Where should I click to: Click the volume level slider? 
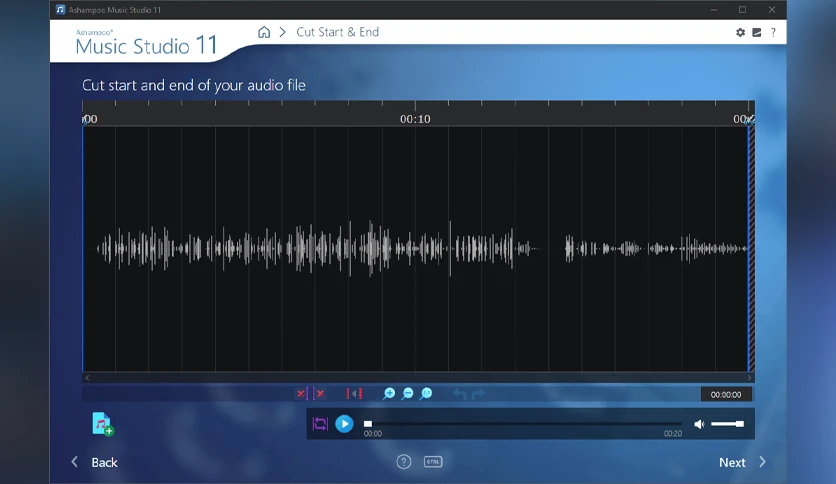click(728, 424)
